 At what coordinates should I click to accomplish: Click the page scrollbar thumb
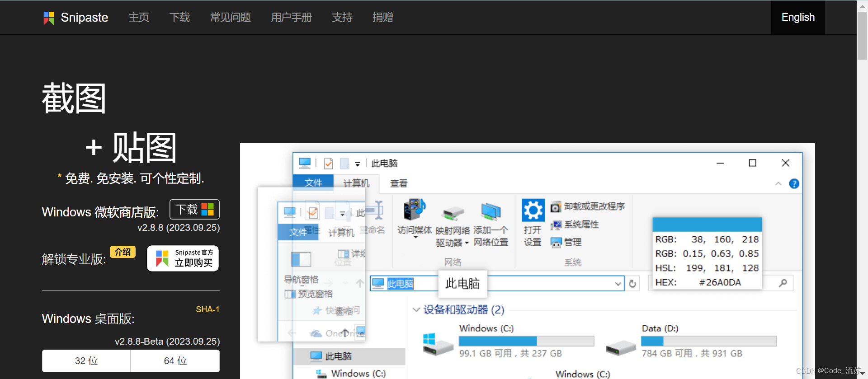point(862,35)
